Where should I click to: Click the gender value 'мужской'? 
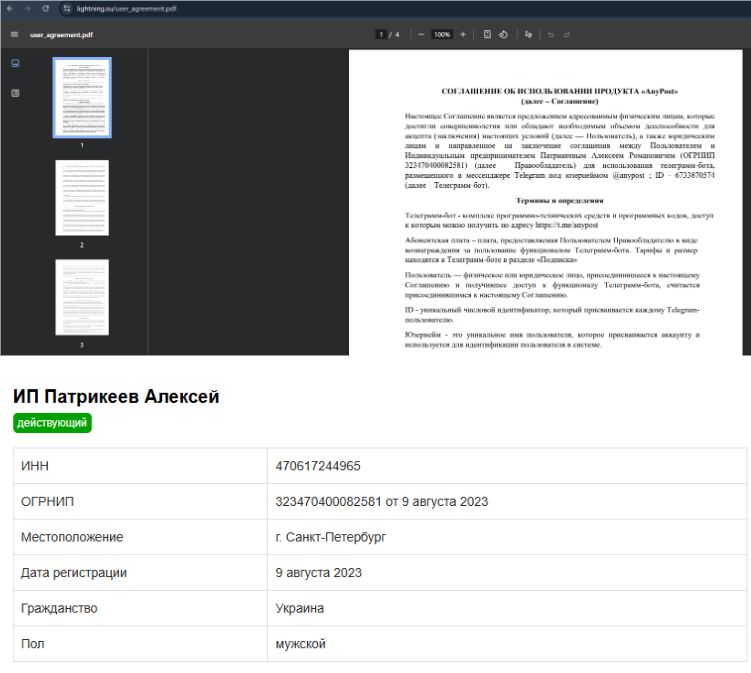pyautogui.click(x=300, y=644)
